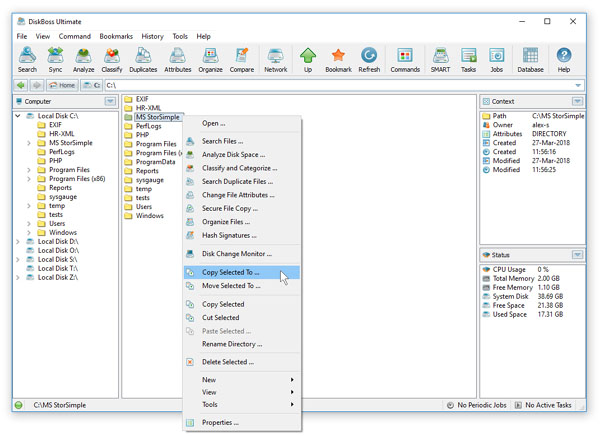Navigate back with green arrow
The height and width of the screenshot is (436, 600).
click(21, 85)
